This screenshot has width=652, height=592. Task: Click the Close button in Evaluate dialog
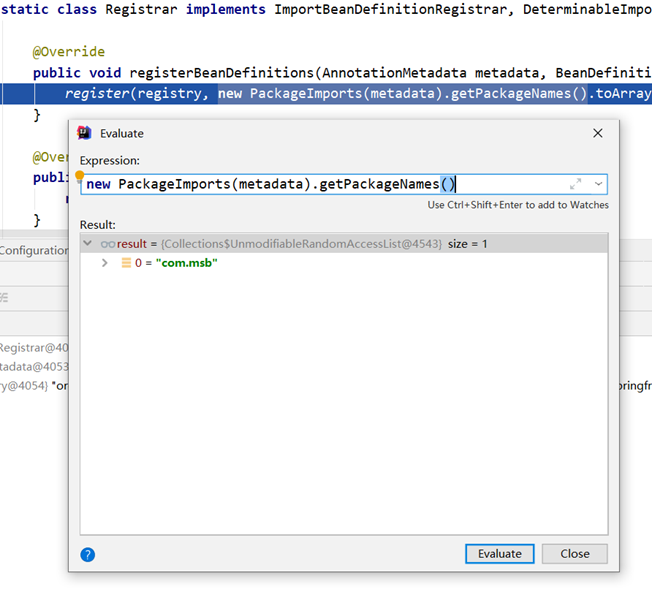pos(575,554)
